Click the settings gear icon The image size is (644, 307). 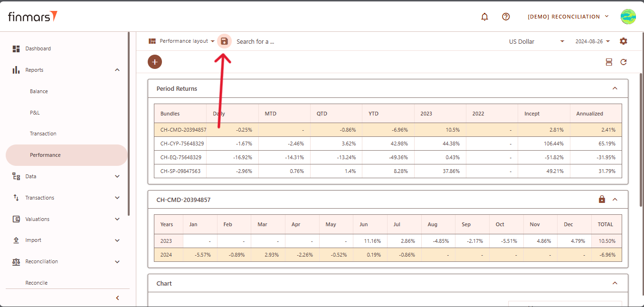623,41
